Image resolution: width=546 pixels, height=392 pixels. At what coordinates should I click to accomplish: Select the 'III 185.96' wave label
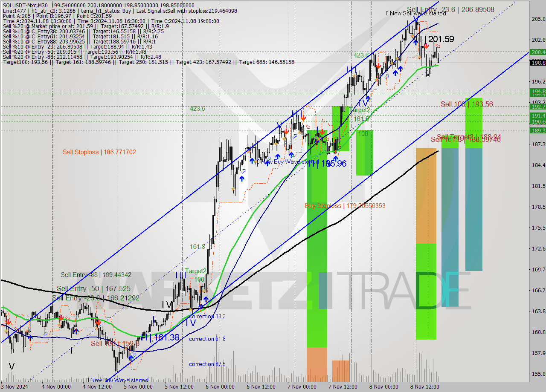tap(327, 163)
